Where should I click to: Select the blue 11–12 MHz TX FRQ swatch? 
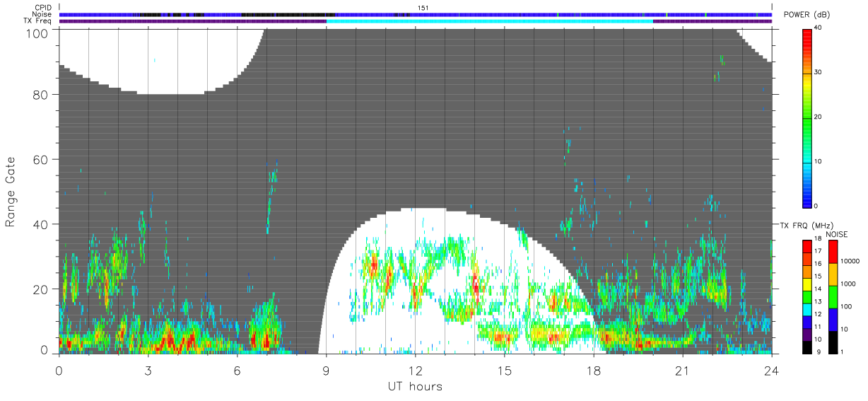tap(807, 321)
